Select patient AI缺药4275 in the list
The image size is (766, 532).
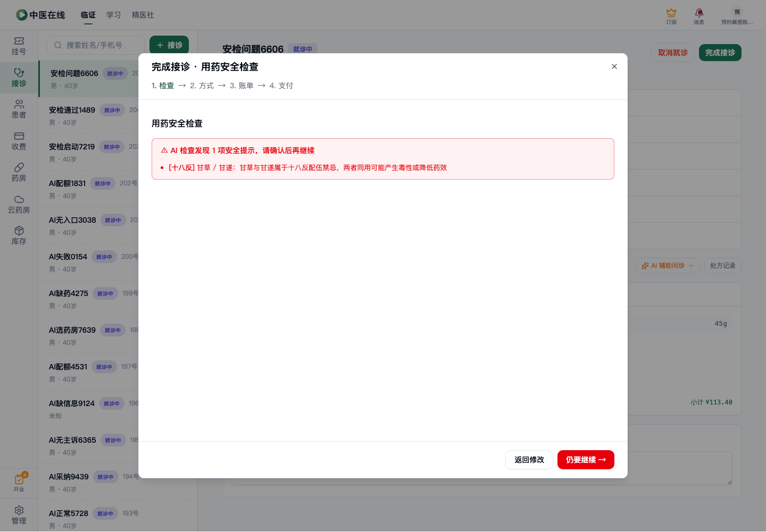(x=89, y=299)
